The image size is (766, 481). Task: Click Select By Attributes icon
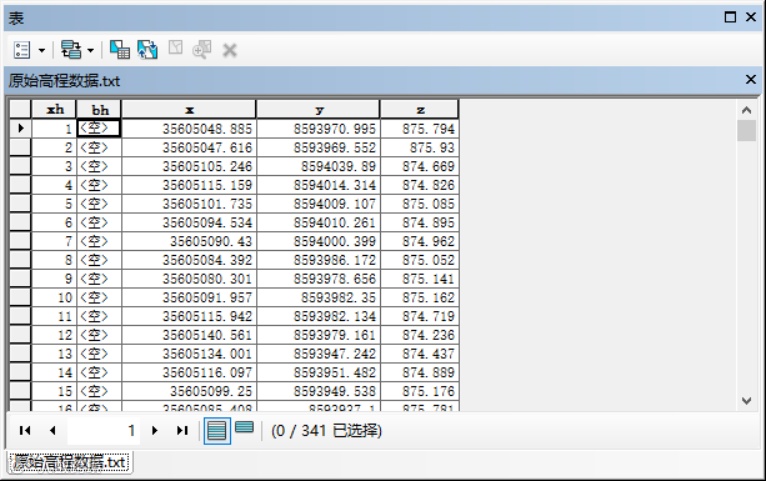click(x=120, y=50)
